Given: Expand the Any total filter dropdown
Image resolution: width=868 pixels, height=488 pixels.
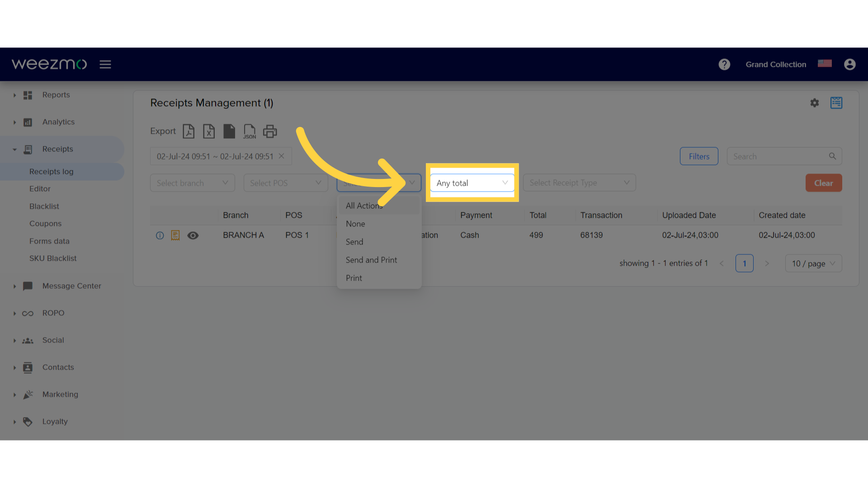Looking at the screenshot, I should click(x=471, y=183).
